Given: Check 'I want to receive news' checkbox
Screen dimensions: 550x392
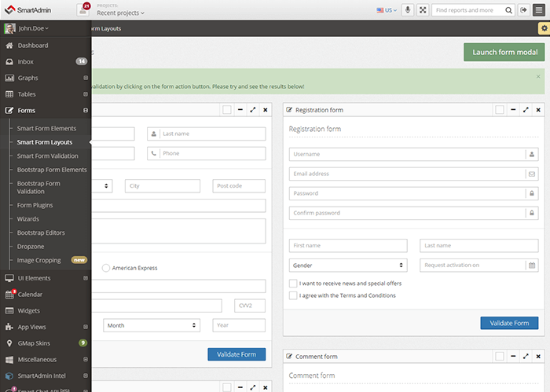Looking at the screenshot, I should [x=293, y=283].
